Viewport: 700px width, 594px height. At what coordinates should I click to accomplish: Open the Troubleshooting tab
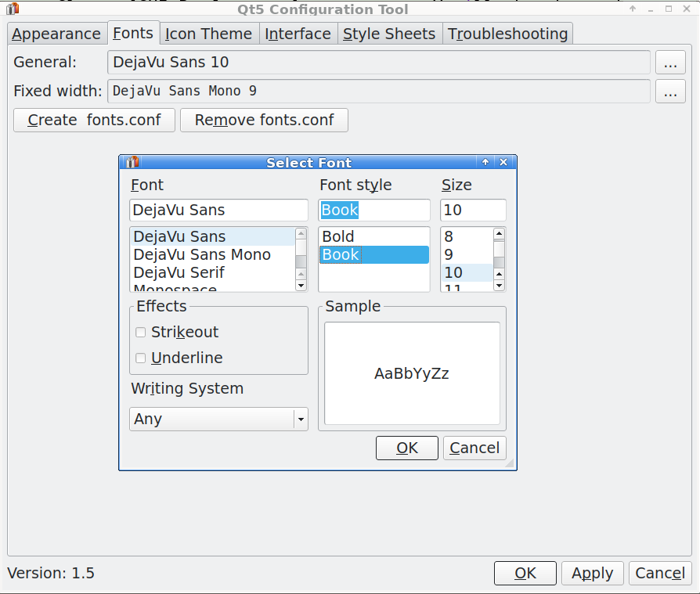(x=507, y=33)
